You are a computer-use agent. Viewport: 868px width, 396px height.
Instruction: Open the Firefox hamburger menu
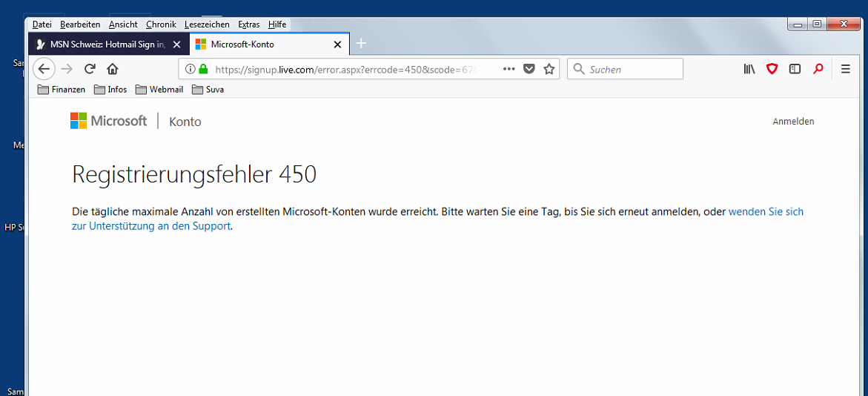click(845, 69)
